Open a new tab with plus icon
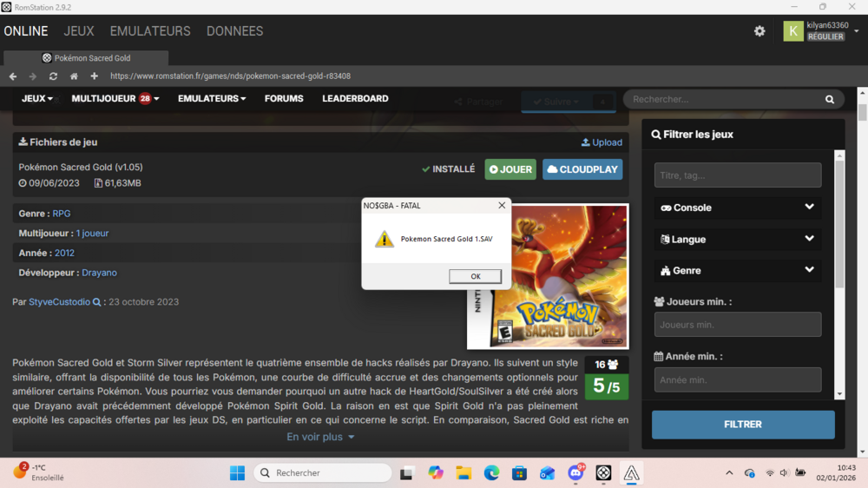868x488 pixels. (94, 76)
